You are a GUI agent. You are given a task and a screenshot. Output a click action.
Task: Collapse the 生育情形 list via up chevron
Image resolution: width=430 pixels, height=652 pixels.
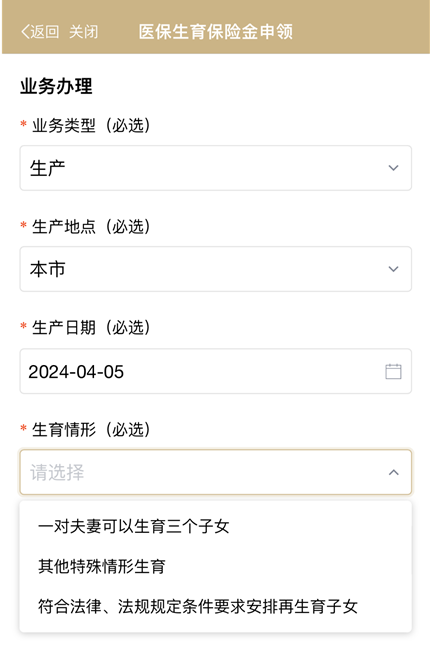pos(393,472)
